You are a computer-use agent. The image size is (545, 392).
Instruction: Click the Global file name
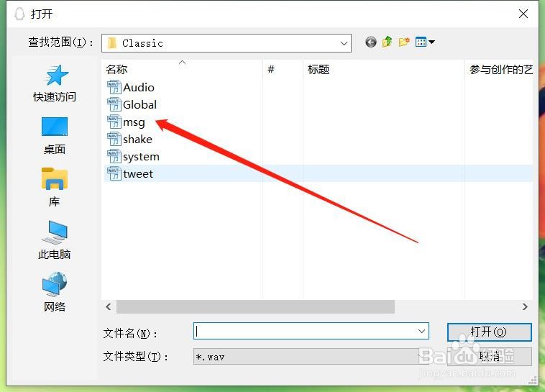[140, 105]
